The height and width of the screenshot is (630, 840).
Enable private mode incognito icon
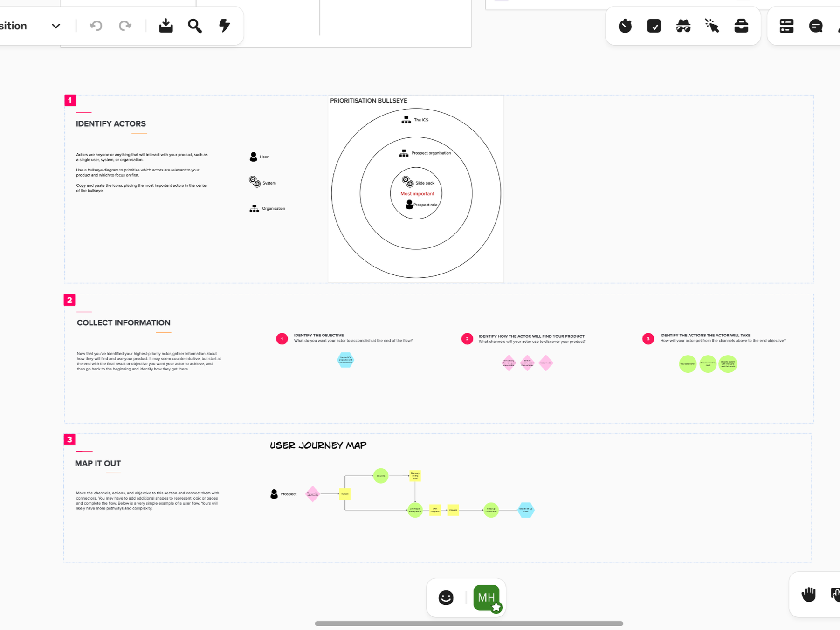pos(683,26)
